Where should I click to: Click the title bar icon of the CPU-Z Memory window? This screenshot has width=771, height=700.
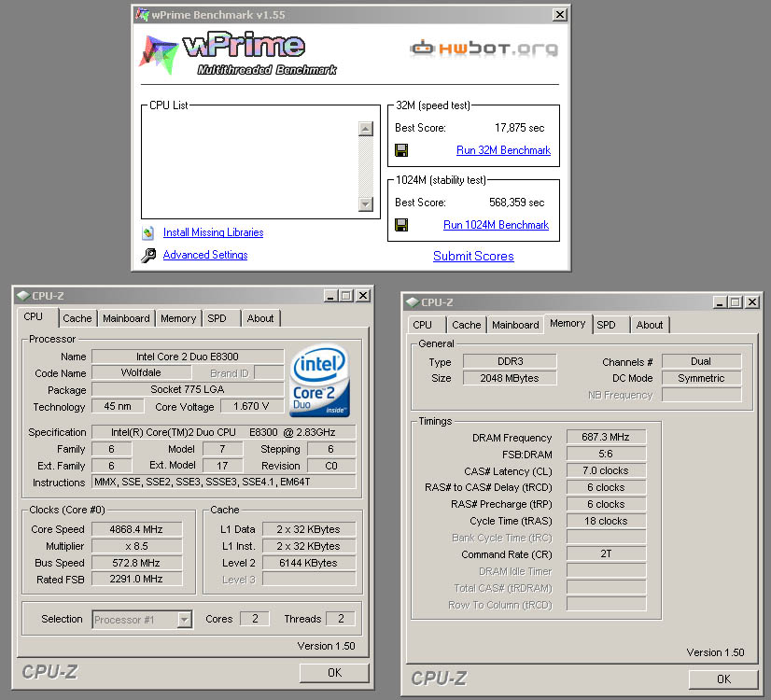pyautogui.click(x=413, y=301)
